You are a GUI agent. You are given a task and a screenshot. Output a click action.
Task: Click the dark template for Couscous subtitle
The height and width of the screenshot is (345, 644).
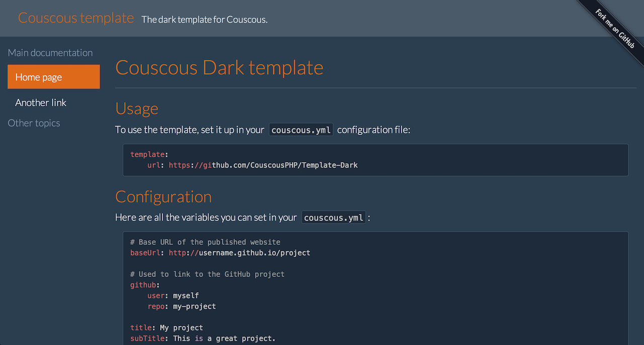click(x=205, y=20)
